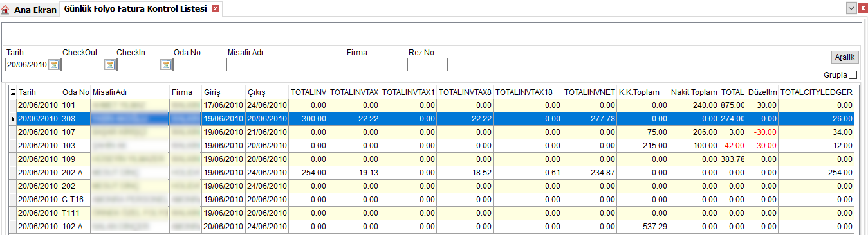
Task: Enable the Grupla checkbox
Action: point(853,75)
